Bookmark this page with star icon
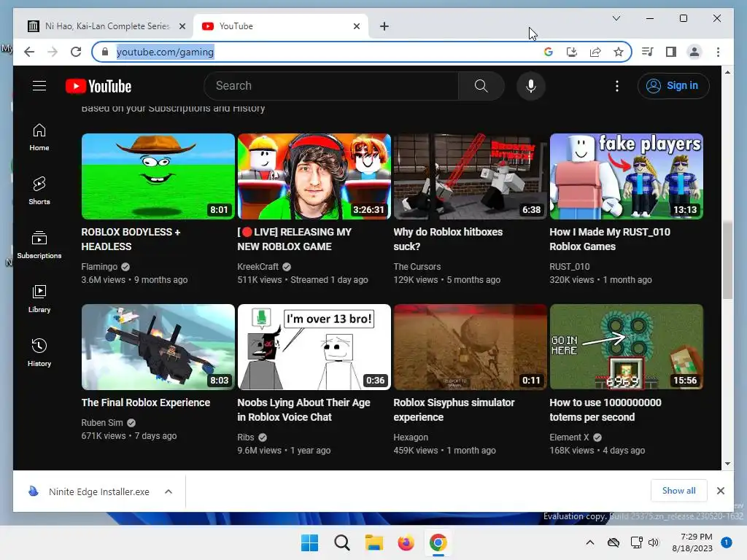Viewport: 747px width, 560px height. tap(619, 52)
